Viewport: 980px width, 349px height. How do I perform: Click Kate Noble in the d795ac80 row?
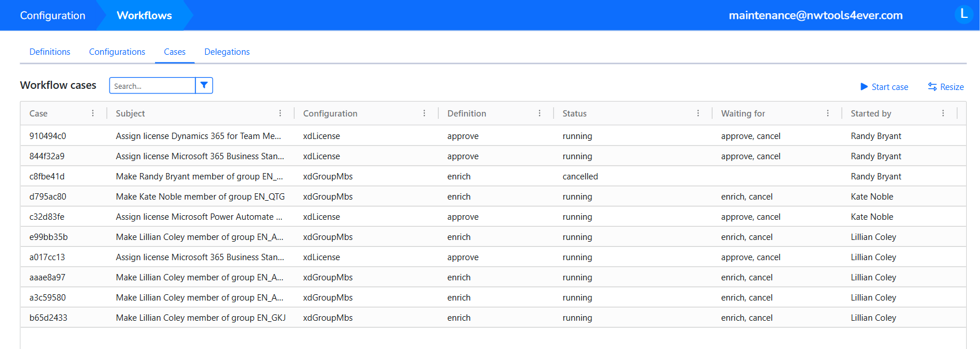[872, 197]
